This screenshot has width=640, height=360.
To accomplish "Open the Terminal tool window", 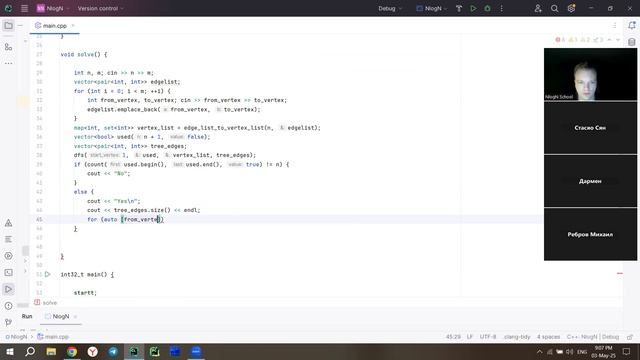I will (x=8, y=272).
